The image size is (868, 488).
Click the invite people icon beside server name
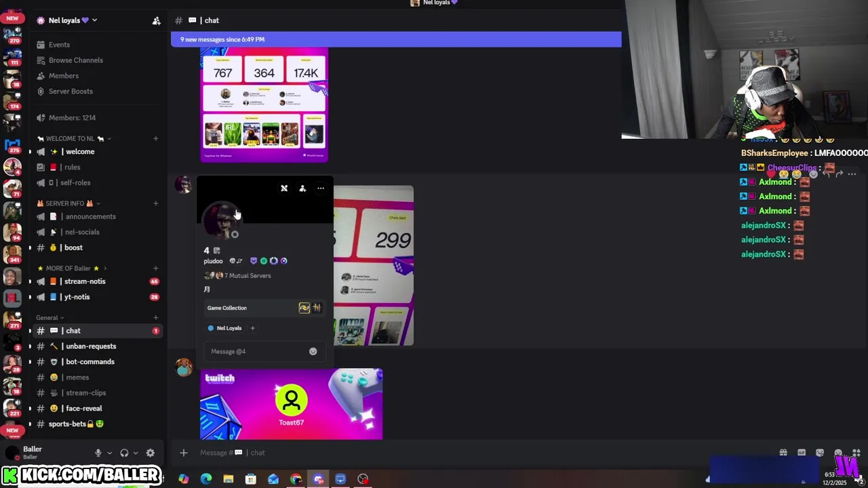coord(157,20)
